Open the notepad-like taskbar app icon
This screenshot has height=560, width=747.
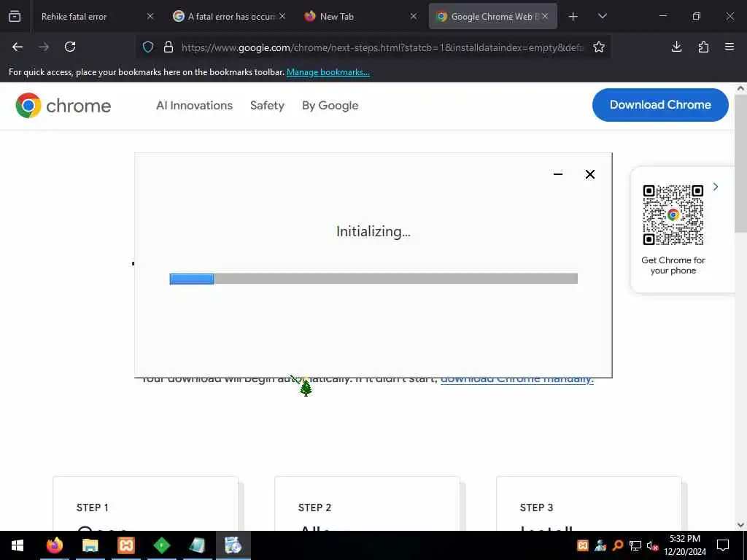[197, 545]
